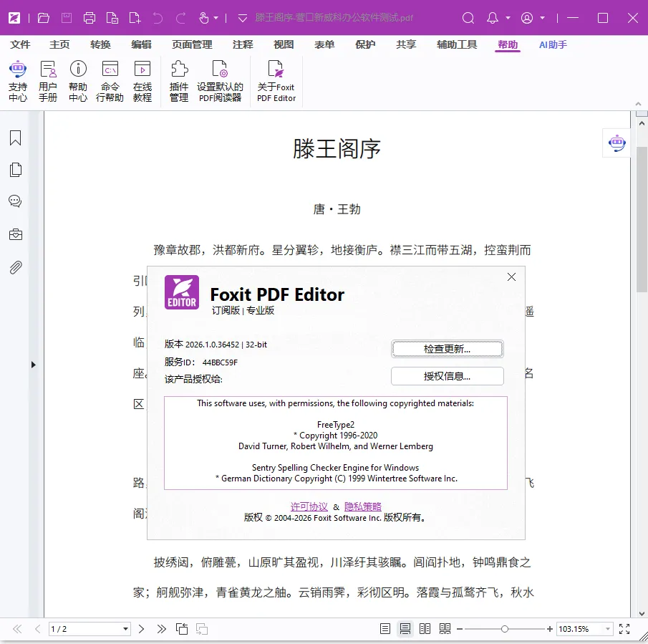Viewport: 648px width, 644px height.
Task: Switch to the 视图 tab
Action: tap(284, 44)
